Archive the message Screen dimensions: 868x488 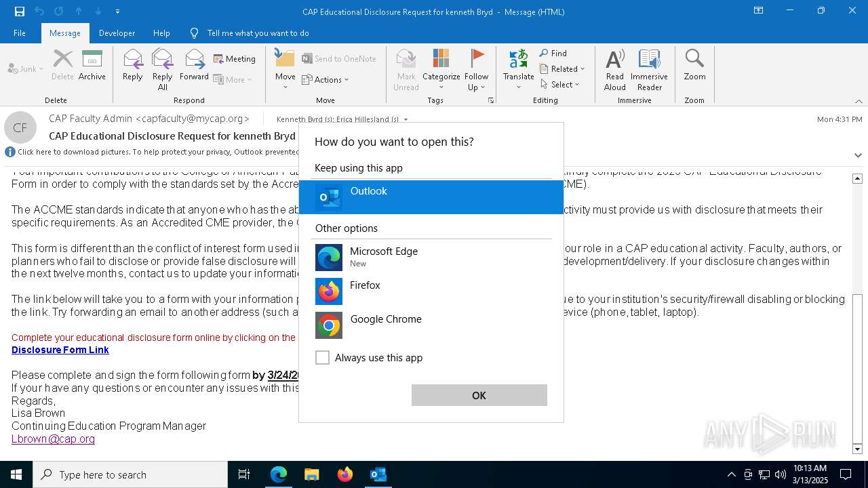(x=92, y=65)
